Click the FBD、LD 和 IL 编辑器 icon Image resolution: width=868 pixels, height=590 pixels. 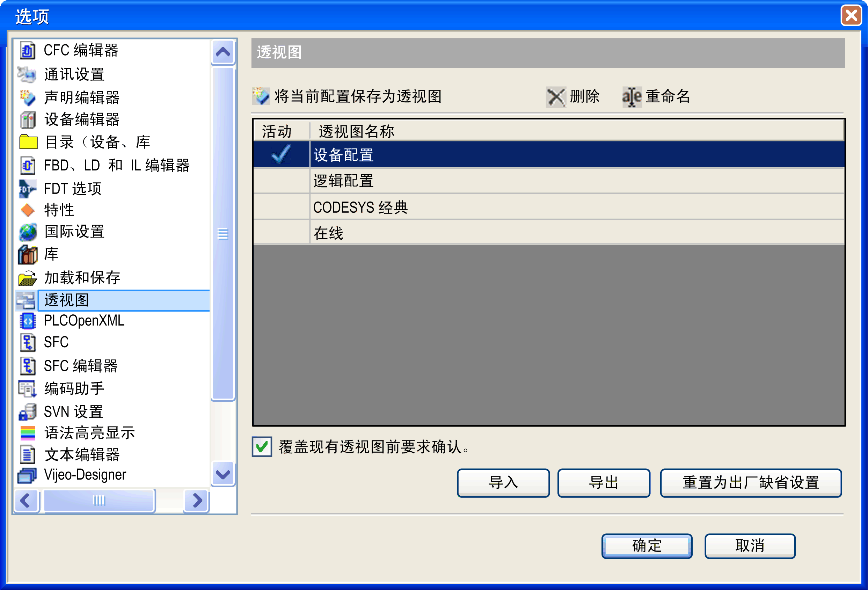coord(28,166)
